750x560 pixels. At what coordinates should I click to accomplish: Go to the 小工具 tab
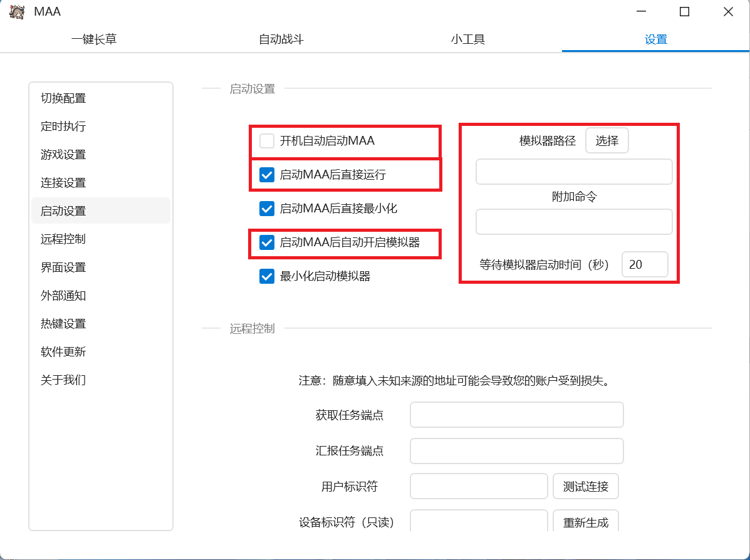click(468, 39)
